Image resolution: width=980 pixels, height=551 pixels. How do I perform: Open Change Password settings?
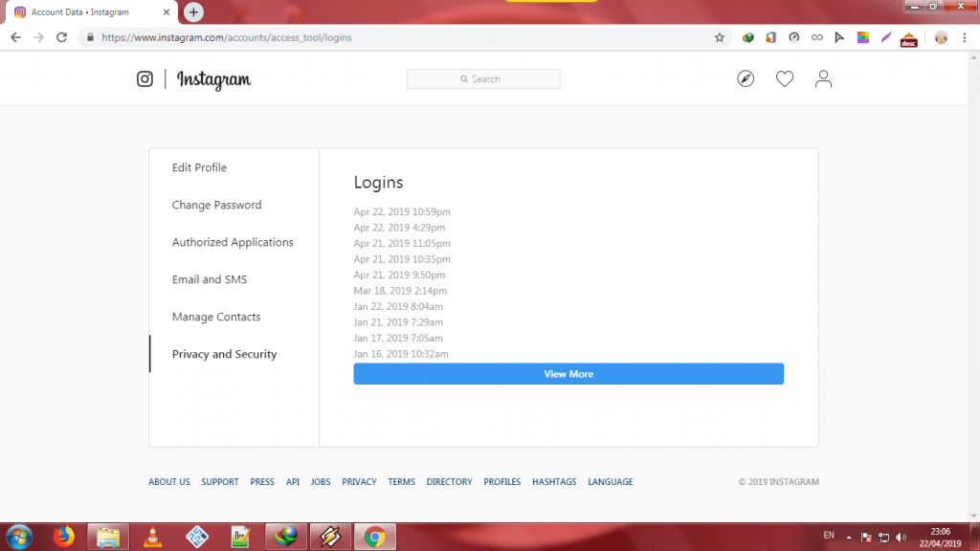[217, 205]
